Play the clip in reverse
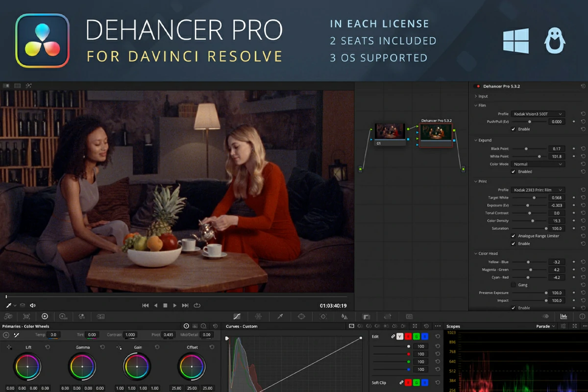This screenshot has height=392, width=588. click(x=156, y=305)
